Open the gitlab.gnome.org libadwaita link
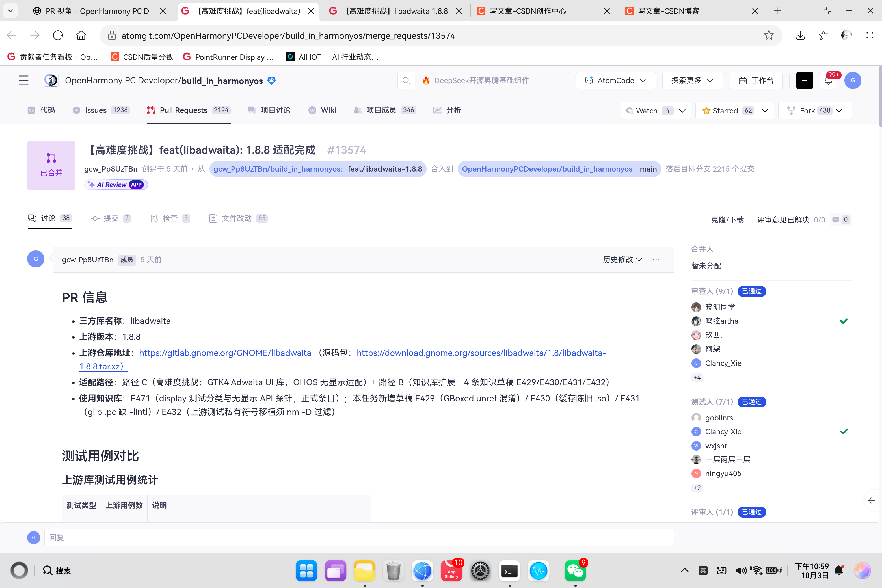The image size is (882, 588). point(225,353)
